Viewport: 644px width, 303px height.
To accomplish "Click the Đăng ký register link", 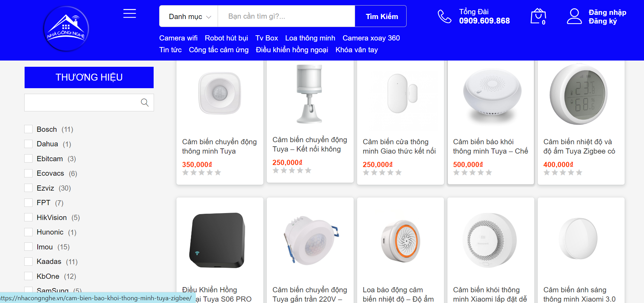I will point(602,21).
